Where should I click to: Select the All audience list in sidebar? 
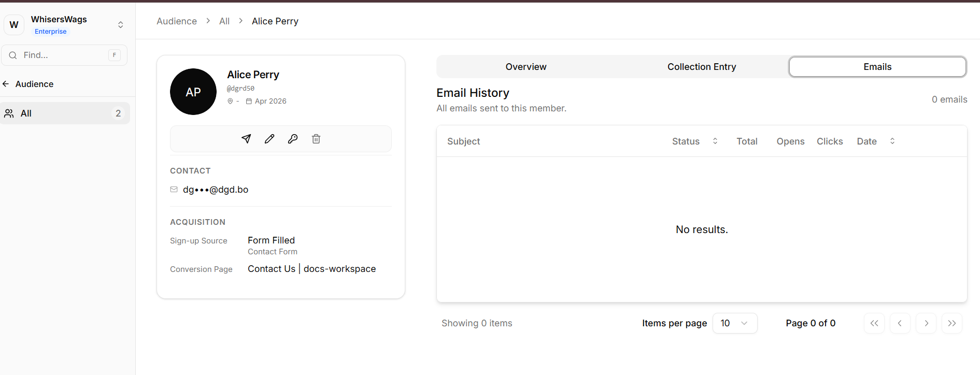pos(65,113)
